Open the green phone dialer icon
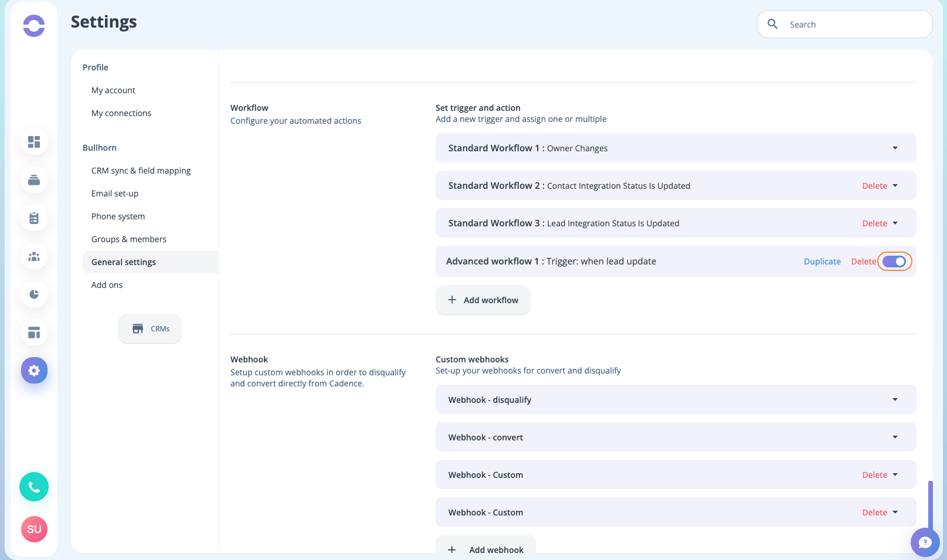Image resolution: width=947 pixels, height=560 pixels. (34, 487)
